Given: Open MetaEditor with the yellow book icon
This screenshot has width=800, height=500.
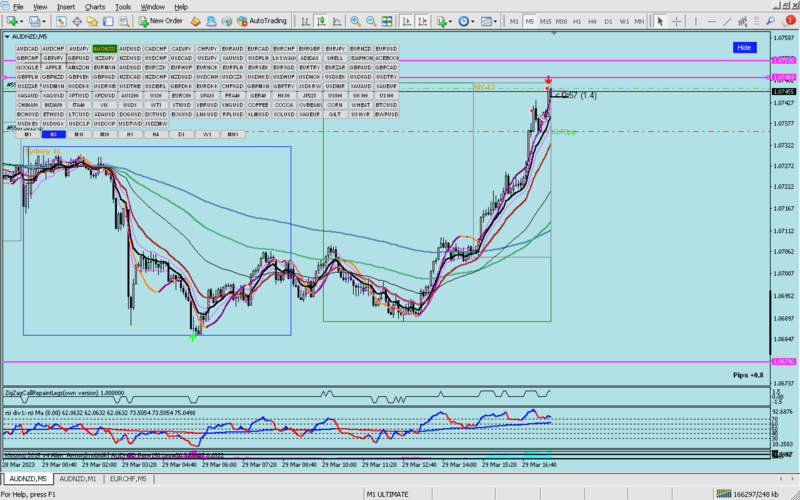Looking at the screenshot, I should 195,21.
